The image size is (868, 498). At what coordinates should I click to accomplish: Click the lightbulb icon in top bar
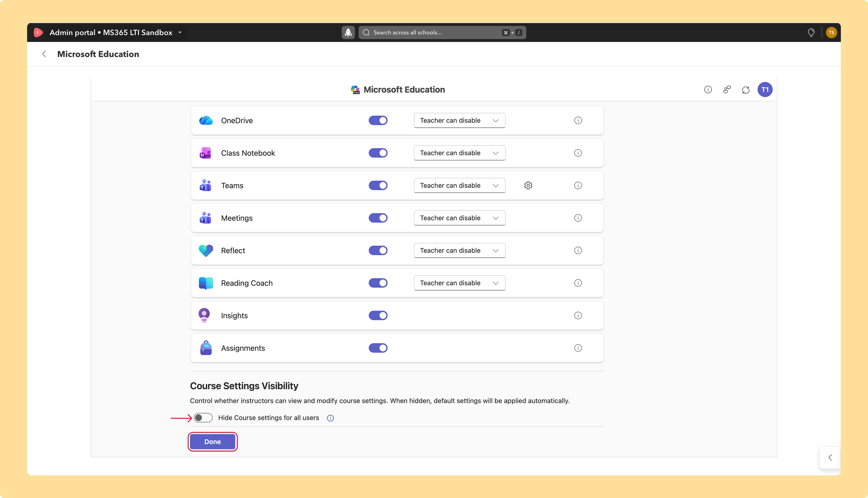[x=811, y=33]
